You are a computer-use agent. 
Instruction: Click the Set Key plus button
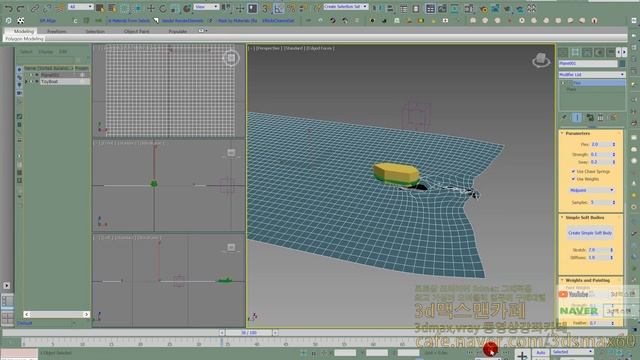click(x=522, y=355)
